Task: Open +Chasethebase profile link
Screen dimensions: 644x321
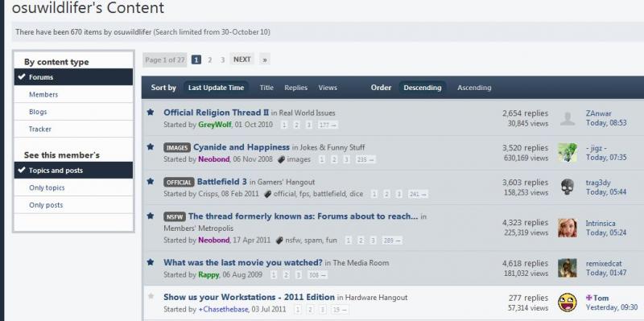Action: [x=223, y=309]
